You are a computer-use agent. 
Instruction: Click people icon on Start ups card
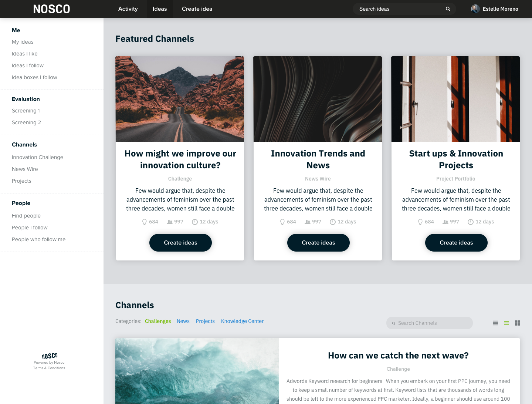tap(445, 222)
